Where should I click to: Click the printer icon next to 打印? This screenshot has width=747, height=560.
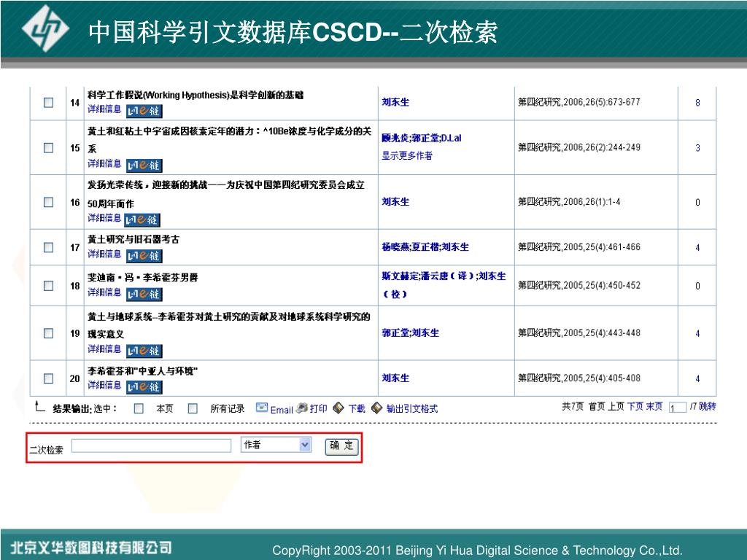click(x=301, y=408)
